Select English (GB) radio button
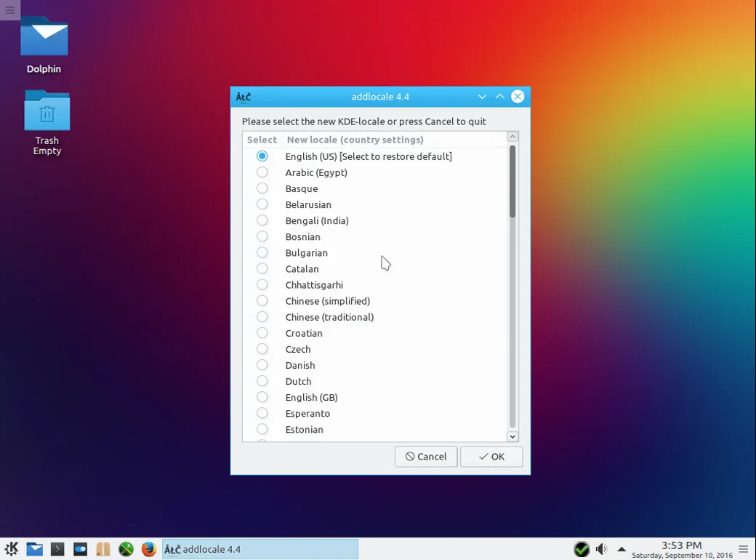756x560 pixels. click(262, 397)
